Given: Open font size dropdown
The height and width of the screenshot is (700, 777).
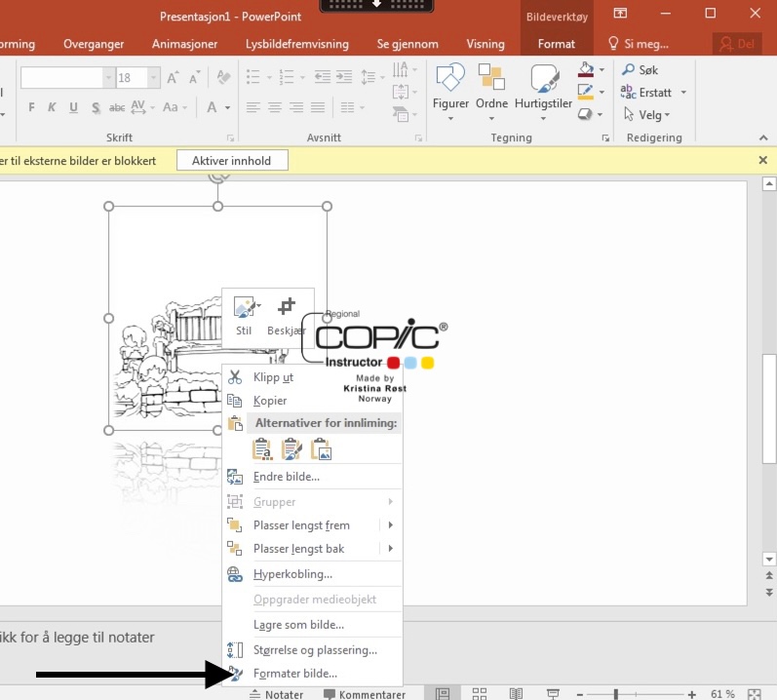Looking at the screenshot, I should (154, 78).
